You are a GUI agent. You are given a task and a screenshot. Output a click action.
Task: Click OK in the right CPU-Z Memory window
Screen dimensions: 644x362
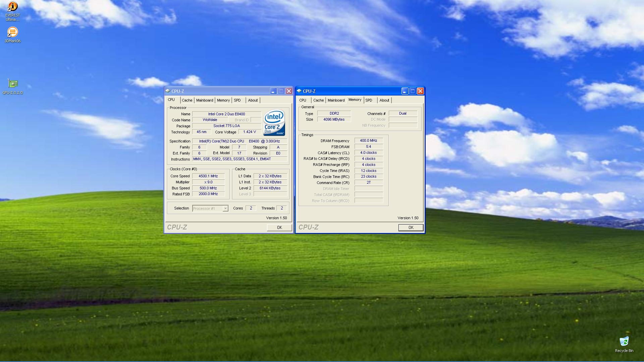pyautogui.click(x=411, y=228)
